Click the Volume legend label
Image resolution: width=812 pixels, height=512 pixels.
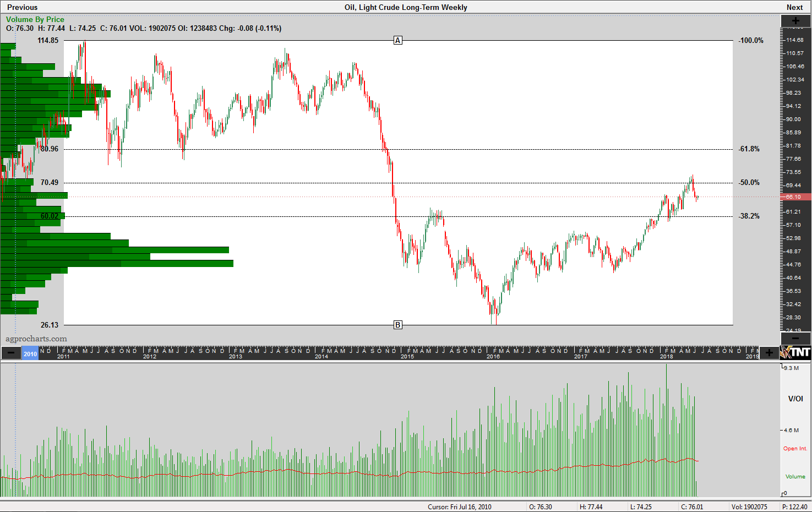coord(795,476)
